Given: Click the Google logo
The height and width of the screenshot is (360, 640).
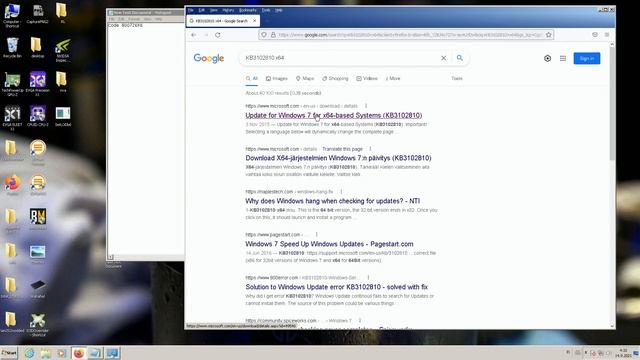Looking at the screenshot, I should tap(209, 58).
